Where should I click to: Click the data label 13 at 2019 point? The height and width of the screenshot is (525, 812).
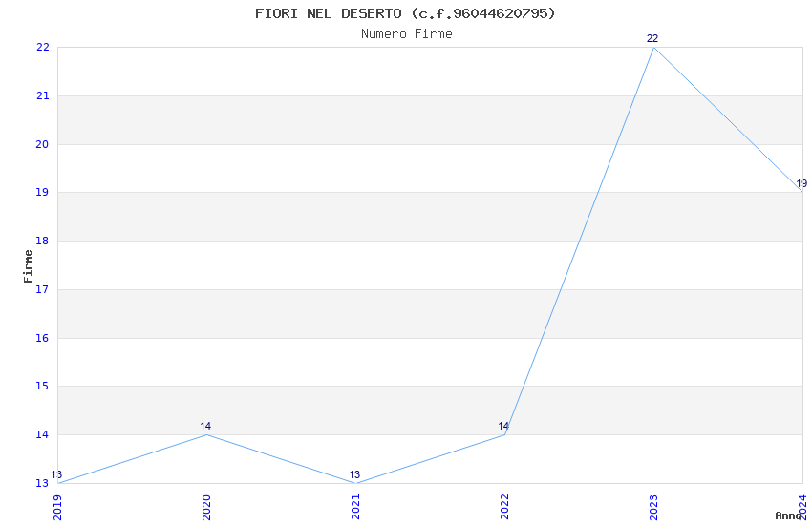(56, 474)
